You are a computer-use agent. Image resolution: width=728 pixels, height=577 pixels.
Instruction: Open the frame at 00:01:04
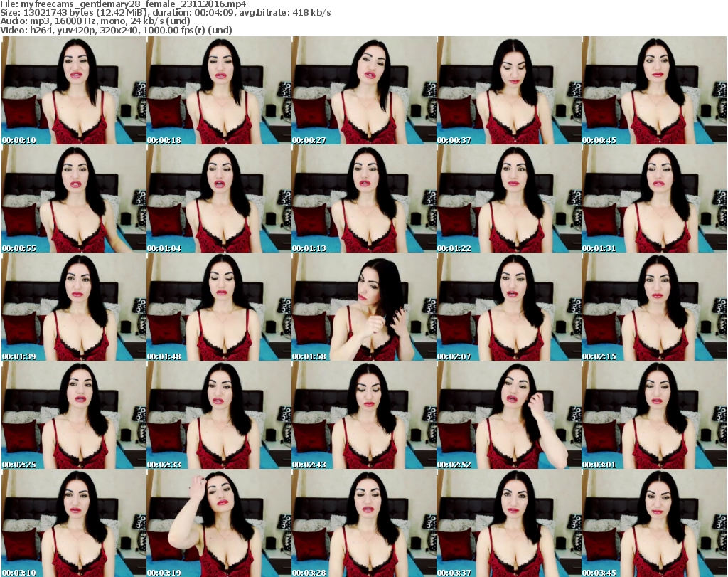click(x=219, y=198)
